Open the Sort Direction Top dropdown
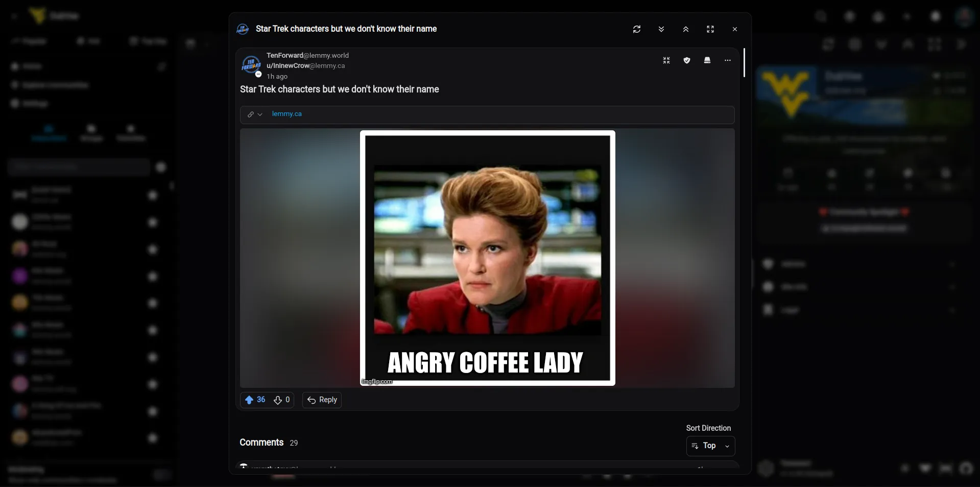 coord(710,446)
